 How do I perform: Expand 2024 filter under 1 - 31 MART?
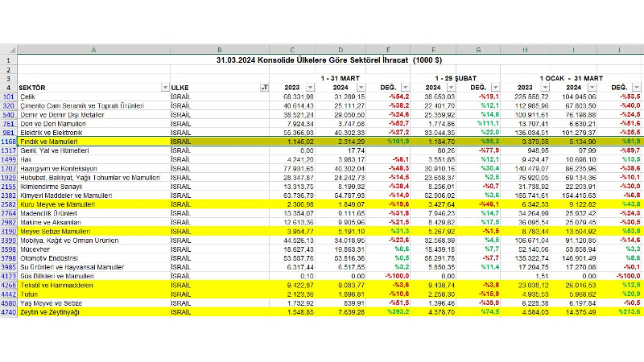[x=361, y=87]
